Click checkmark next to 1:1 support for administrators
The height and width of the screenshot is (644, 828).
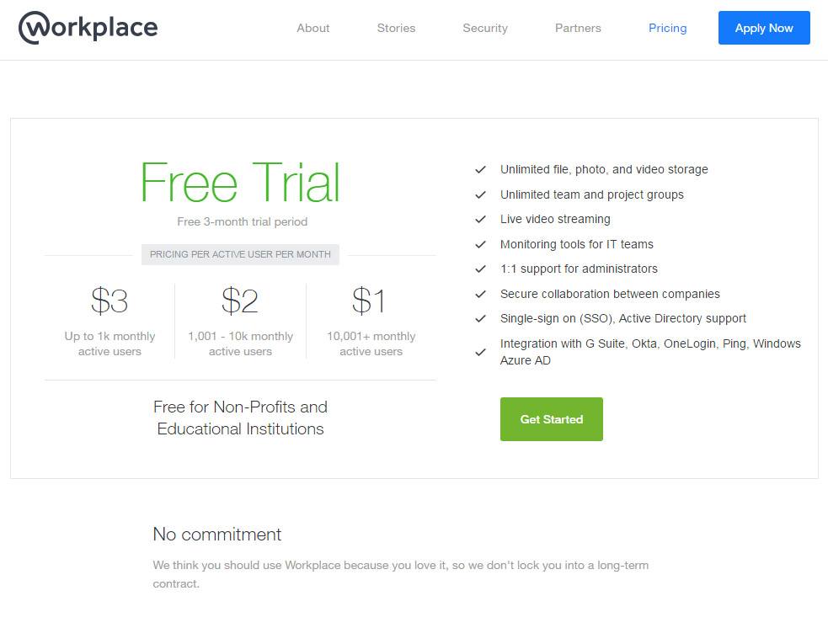click(480, 269)
